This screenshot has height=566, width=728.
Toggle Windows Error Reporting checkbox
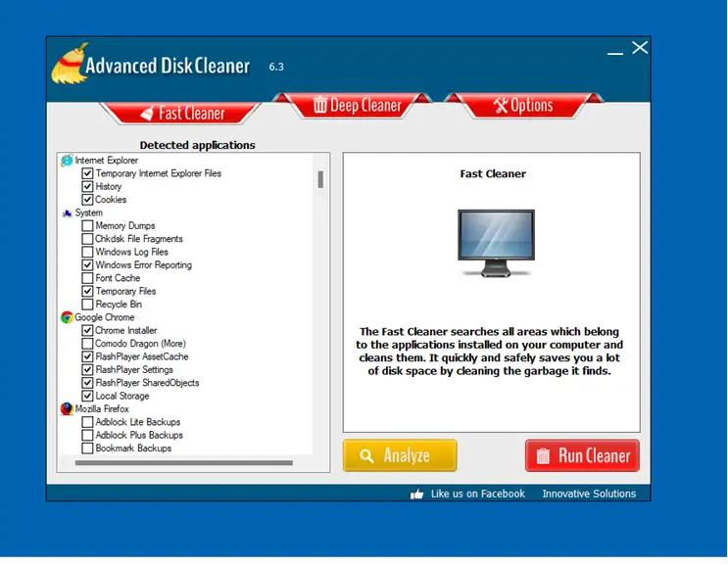[87, 265]
